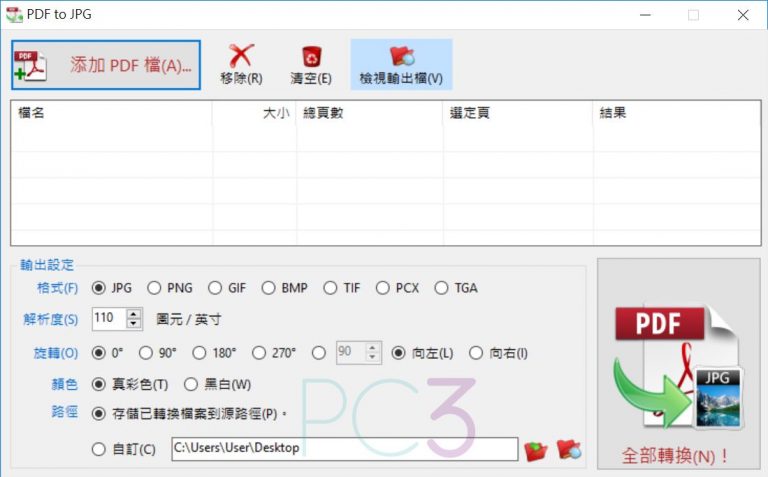Click the PDF to JPG app icon in title bar
This screenshot has height=477, width=768.
pyautogui.click(x=14, y=15)
